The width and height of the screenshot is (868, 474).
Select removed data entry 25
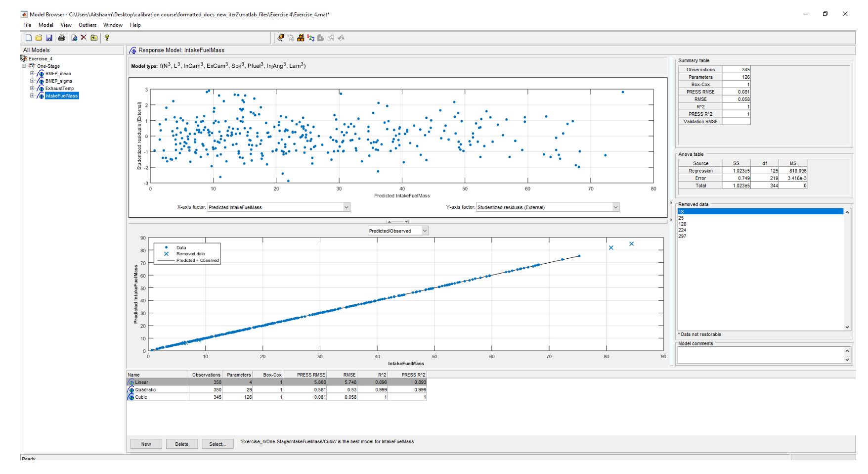(760, 218)
